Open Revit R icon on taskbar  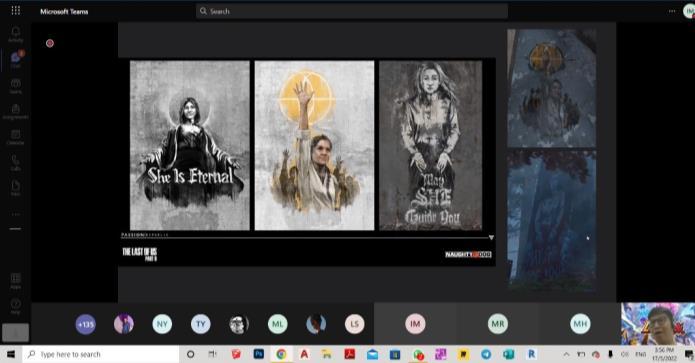tap(531, 354)
